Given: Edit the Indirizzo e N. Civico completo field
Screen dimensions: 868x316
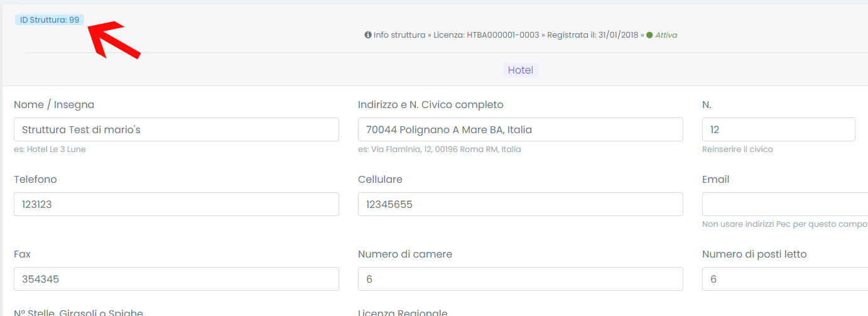Looking at the screenshot, I should click(x=521, y=129).
